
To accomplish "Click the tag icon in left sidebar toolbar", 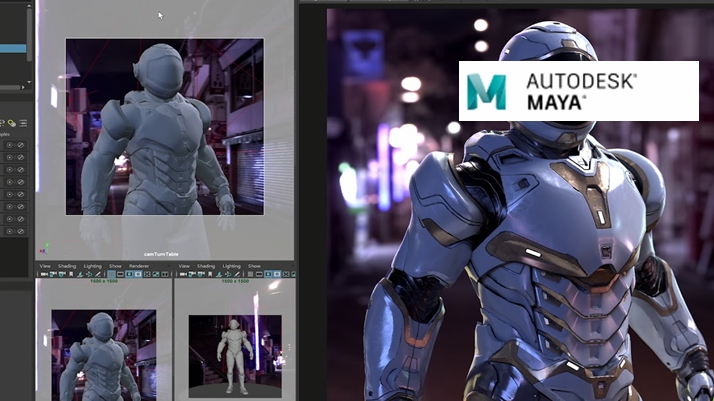I will [11, 123].
